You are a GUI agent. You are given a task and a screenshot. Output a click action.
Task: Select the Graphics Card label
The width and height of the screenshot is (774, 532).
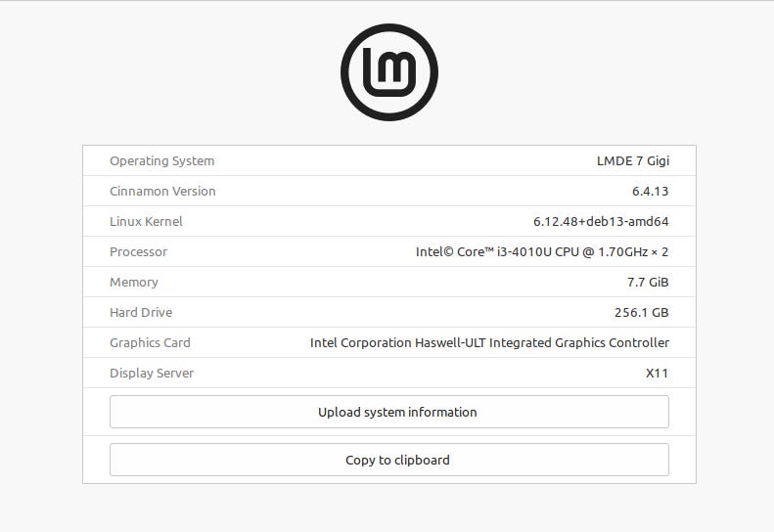coord(150,342)
